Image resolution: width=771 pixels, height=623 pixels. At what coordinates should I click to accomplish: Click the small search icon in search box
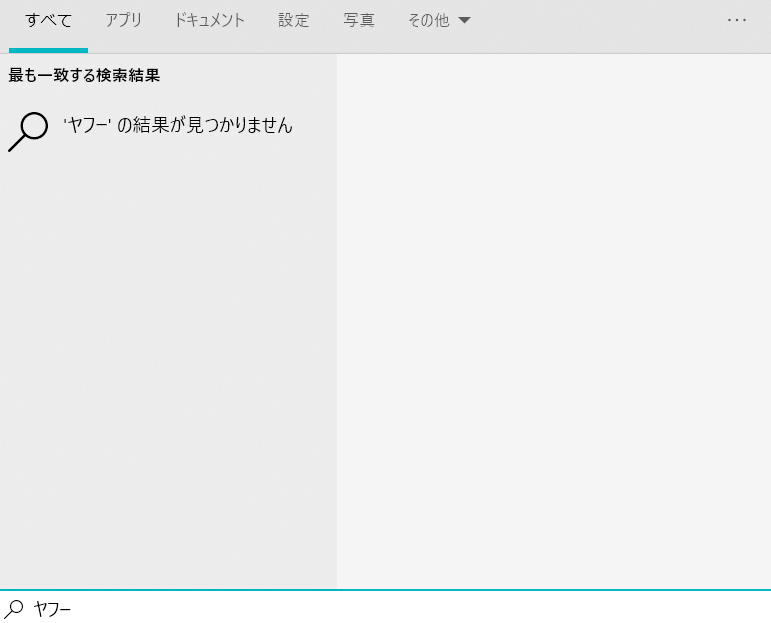(x=14, y=609)
